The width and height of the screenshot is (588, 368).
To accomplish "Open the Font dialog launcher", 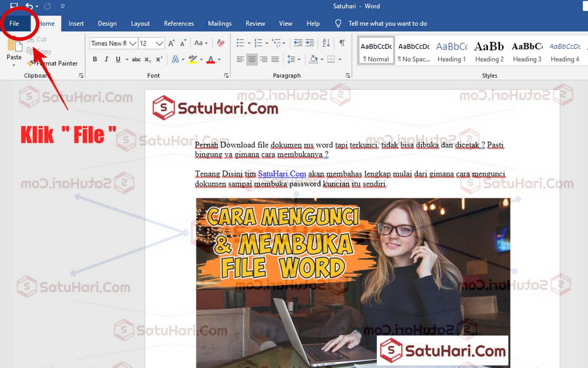I will 226,75.
